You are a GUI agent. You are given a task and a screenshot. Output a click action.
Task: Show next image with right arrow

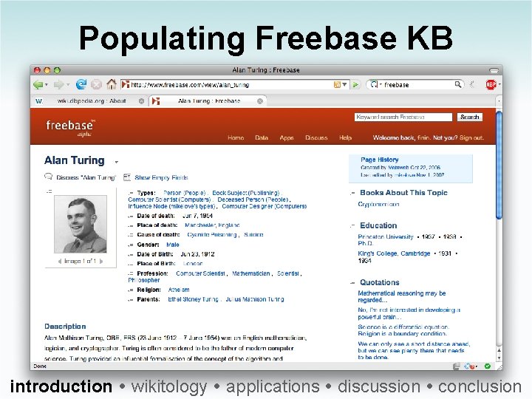[101, 262]
